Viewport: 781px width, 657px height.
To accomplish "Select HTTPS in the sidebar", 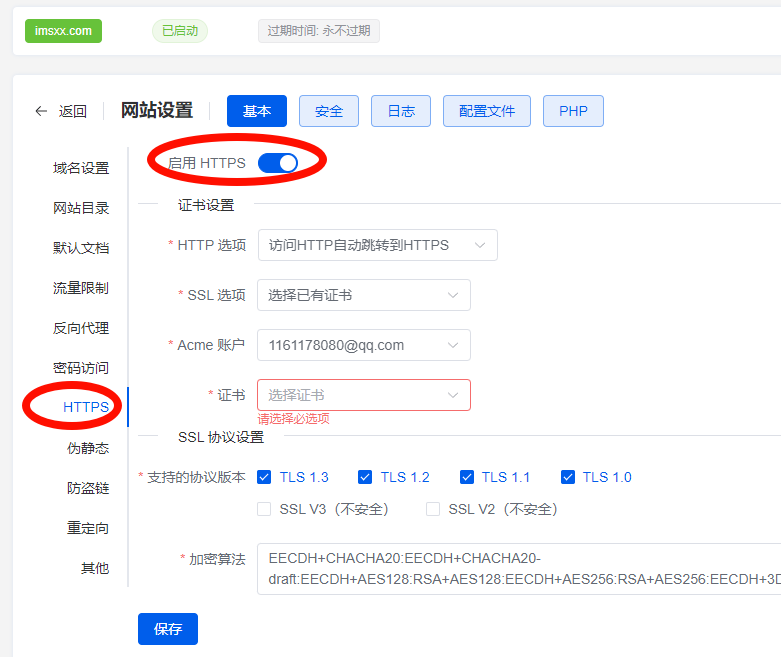I will click(86, 407).
